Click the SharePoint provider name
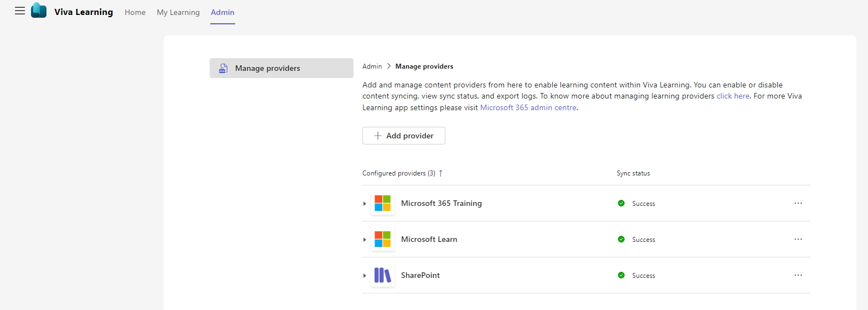 coord(420,275)
